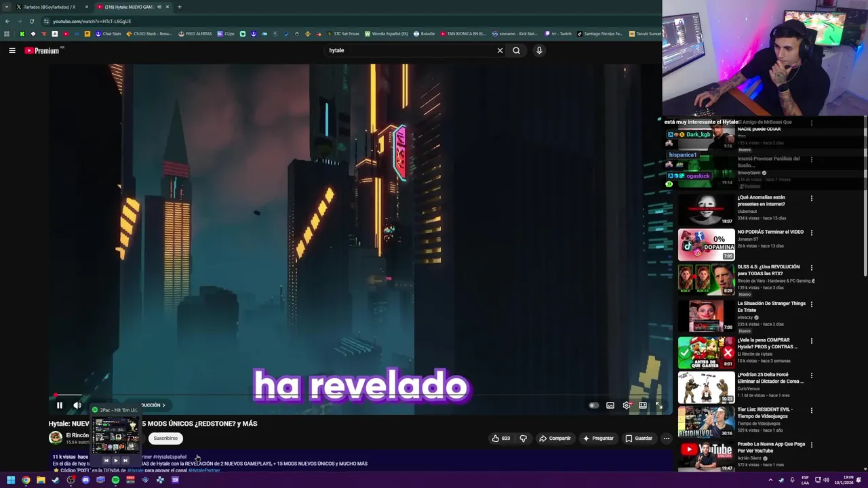This screenshot has width=868, height=488.
Task: Click the search magnifier button
Action: 516,50
